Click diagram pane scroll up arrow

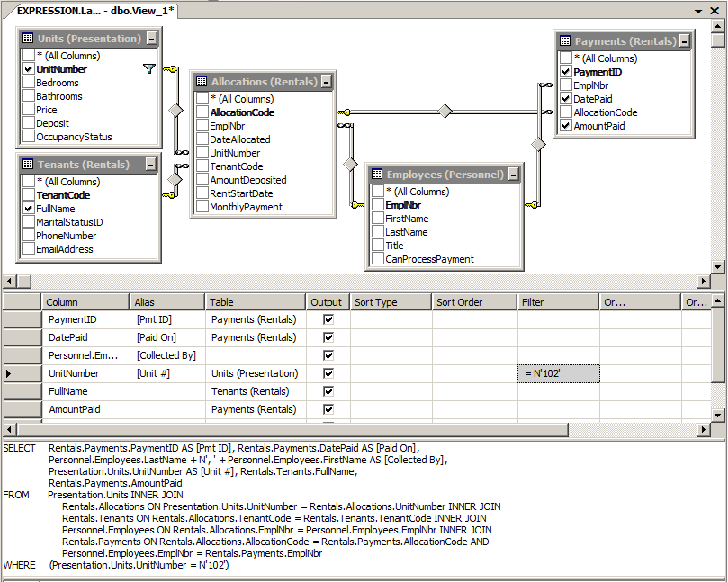click(717, 25)
